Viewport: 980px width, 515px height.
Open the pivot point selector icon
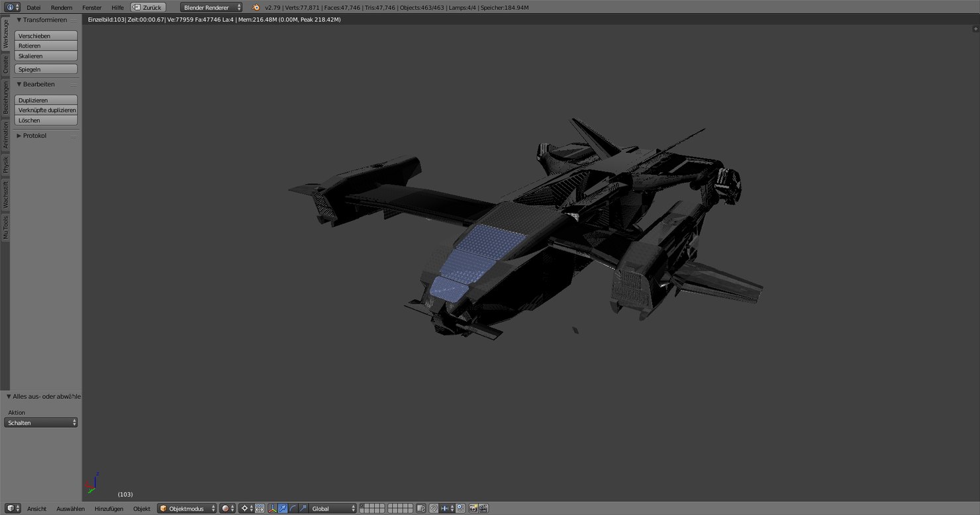click(245, 508)
